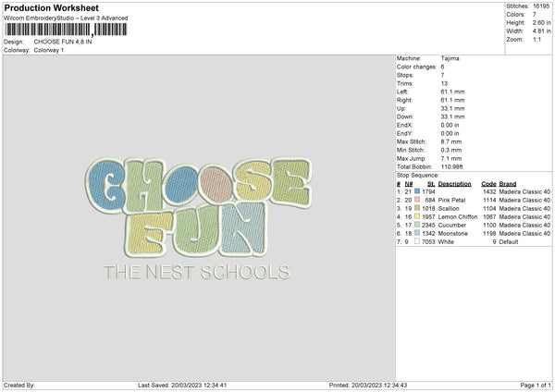The width and height of the screenshot is (555, 392).
Task: Click the 'Moonstone' description
Action: (453, 234)
